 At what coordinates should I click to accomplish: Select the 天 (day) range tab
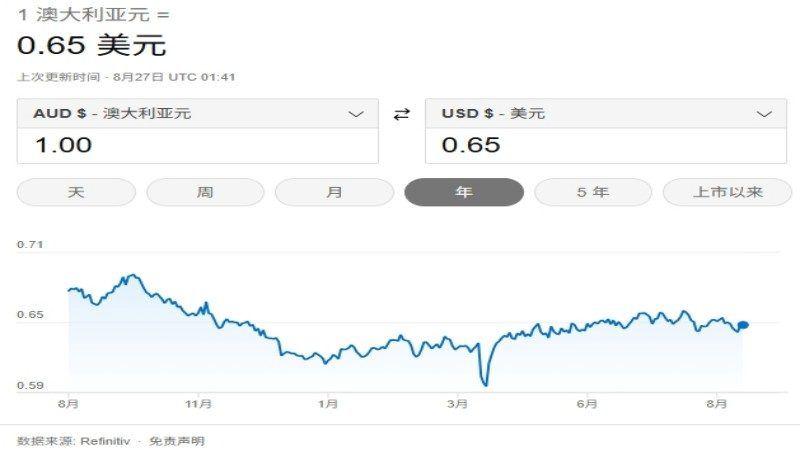76,192
